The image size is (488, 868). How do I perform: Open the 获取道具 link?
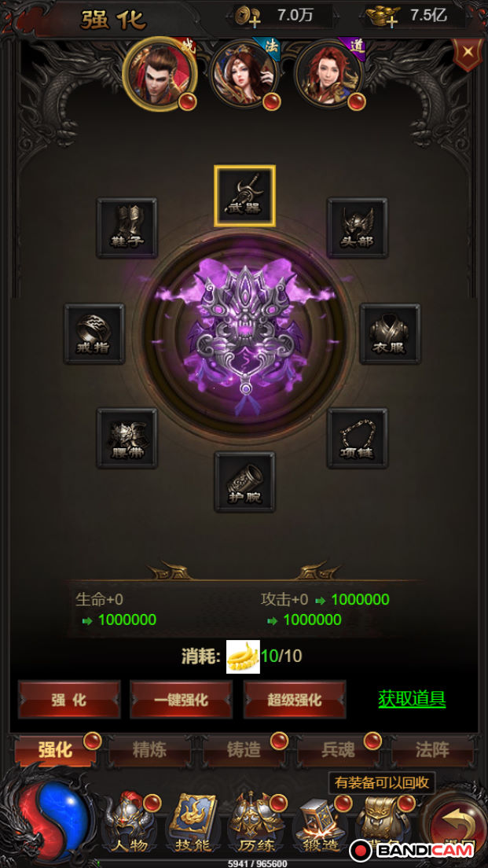pyautogui.click(x=413, y=699)
